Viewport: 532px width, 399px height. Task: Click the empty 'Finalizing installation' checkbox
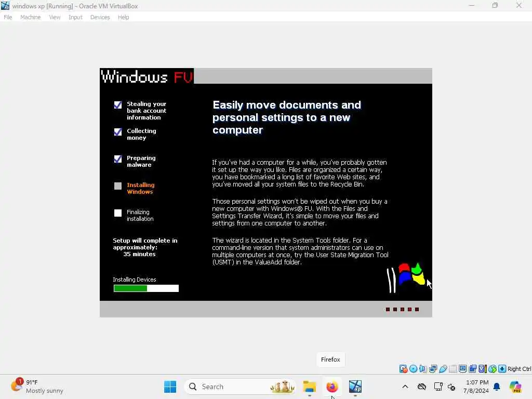tap(118, 212)
